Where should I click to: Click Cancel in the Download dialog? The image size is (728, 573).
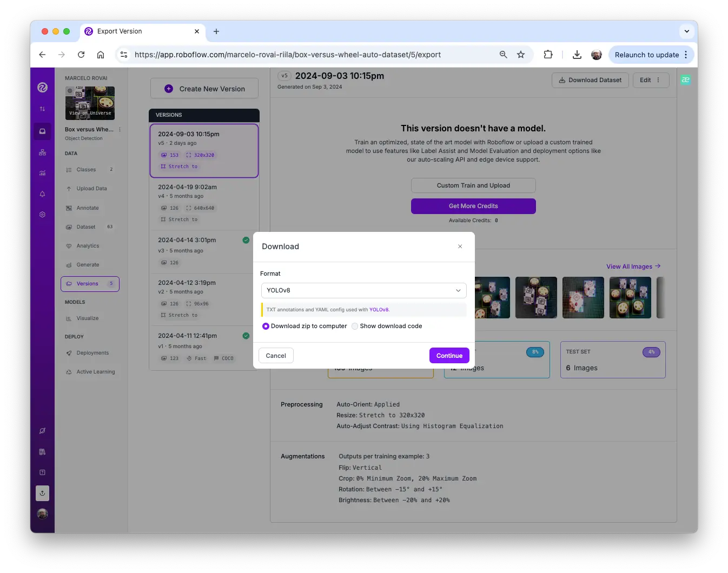click(276, 356)
